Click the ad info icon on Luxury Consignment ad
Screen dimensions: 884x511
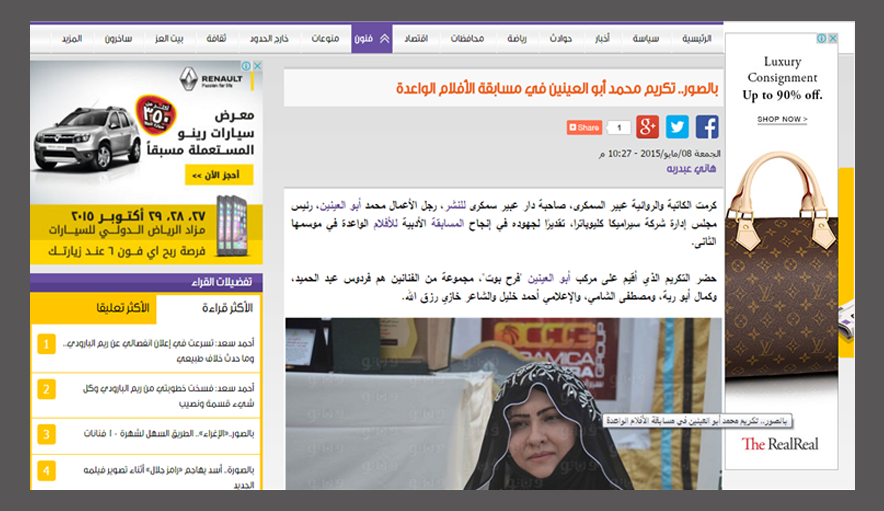point(821,39)
